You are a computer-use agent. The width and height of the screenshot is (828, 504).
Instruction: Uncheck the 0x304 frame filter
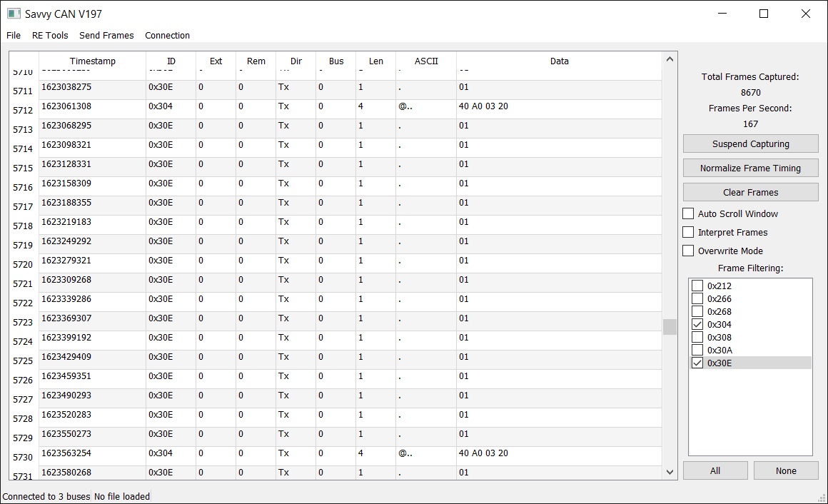(x=698, y=325)
